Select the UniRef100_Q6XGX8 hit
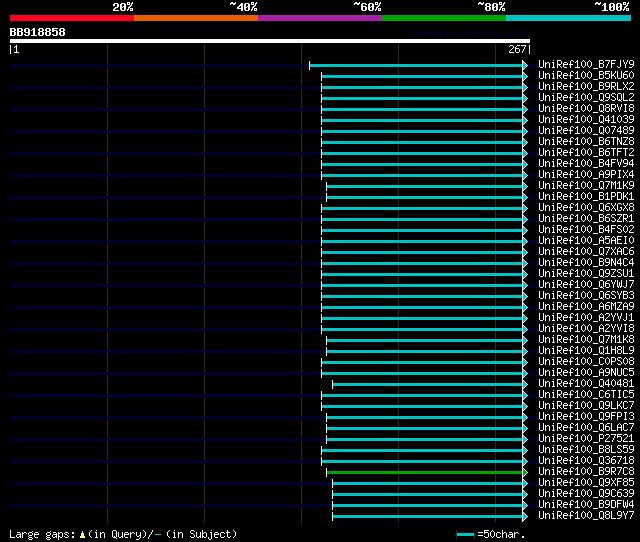Screen dimensions: 640x542 tap(586, 207)
